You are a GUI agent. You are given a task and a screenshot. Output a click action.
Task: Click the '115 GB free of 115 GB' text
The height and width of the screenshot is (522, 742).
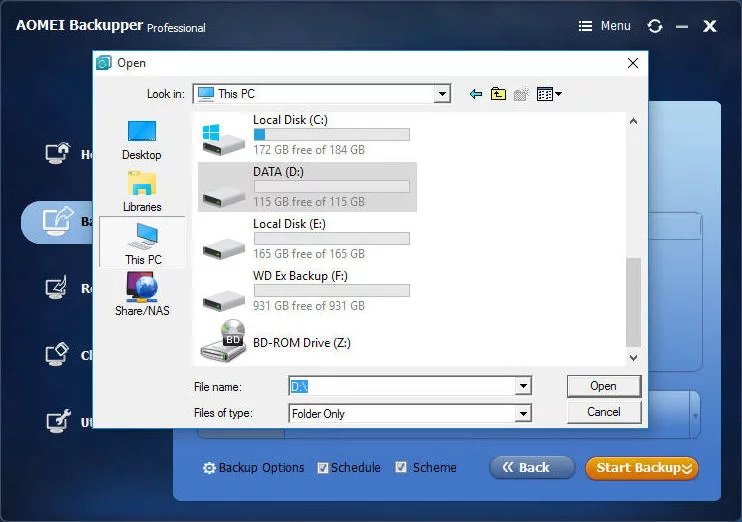tap(309, 202)
